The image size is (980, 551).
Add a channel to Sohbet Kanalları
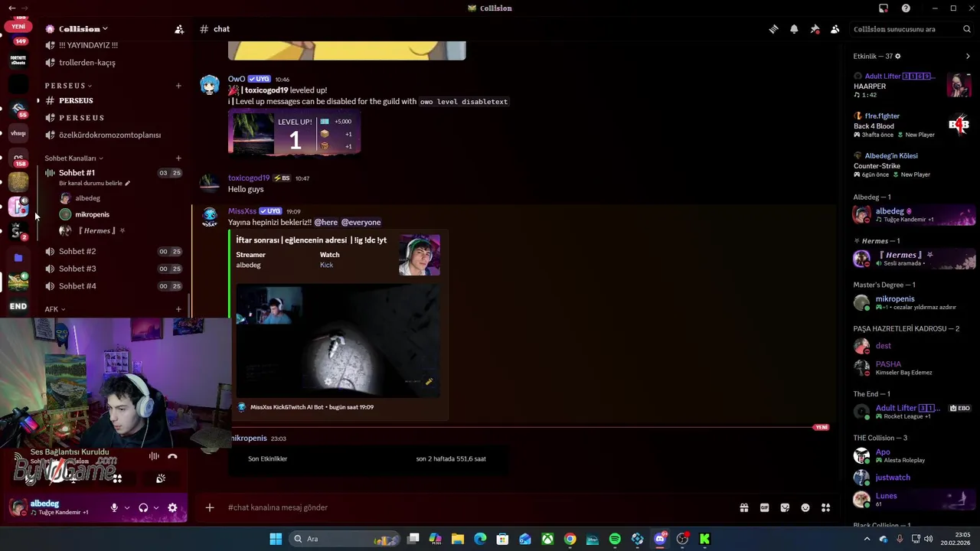click(x=178, y=158)
